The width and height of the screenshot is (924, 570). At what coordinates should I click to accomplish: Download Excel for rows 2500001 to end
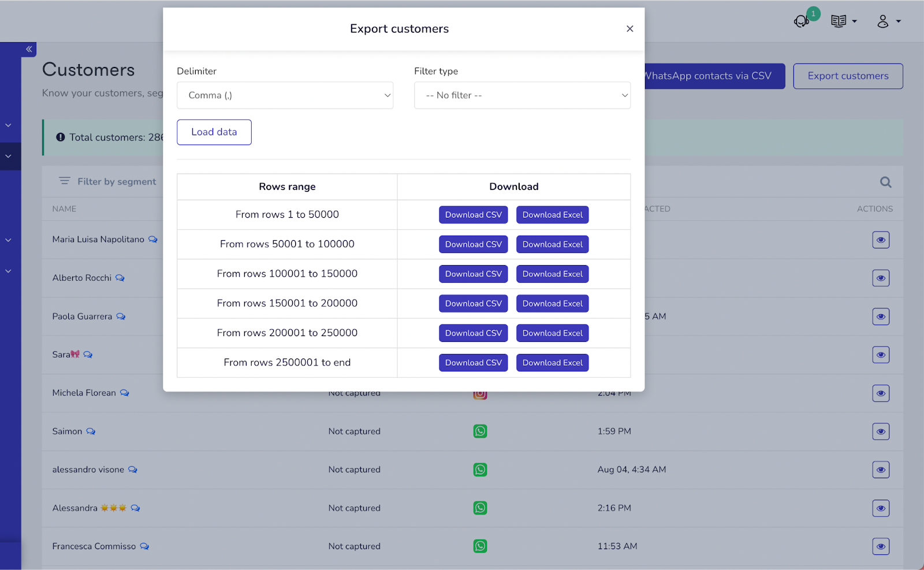coord(552,363)
